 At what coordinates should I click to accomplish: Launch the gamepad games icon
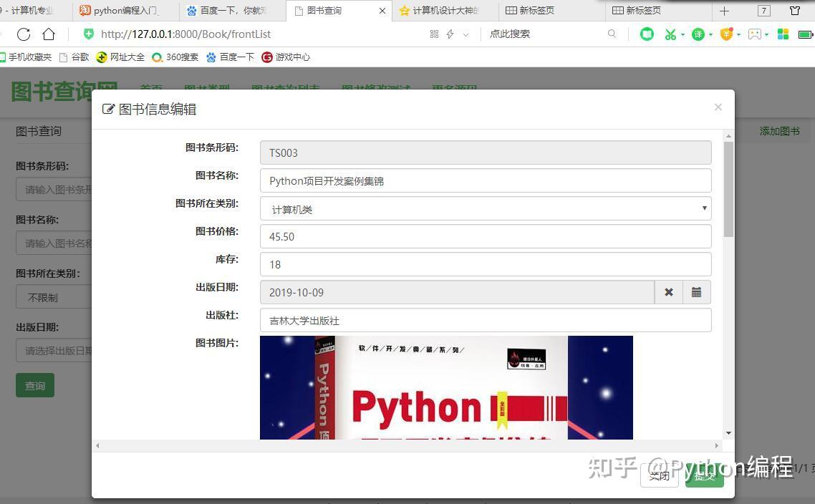[756, 34]
